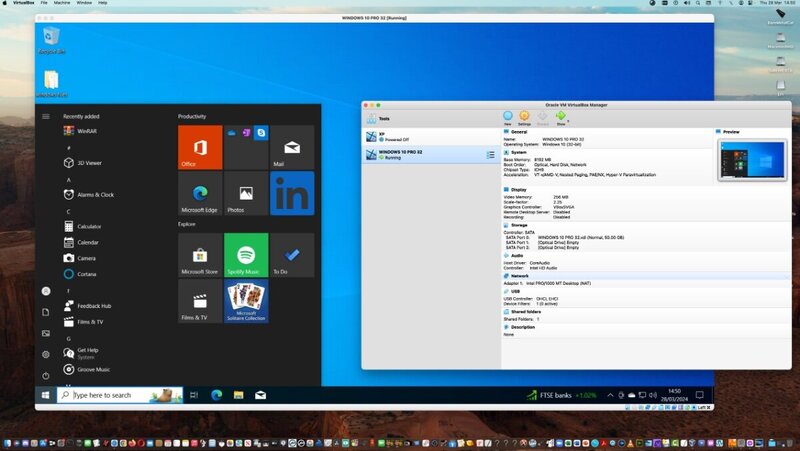Open the Microsoft Store tile
Image resolution: width=800 pixels, height=451 pixels.
coord(200,255)
